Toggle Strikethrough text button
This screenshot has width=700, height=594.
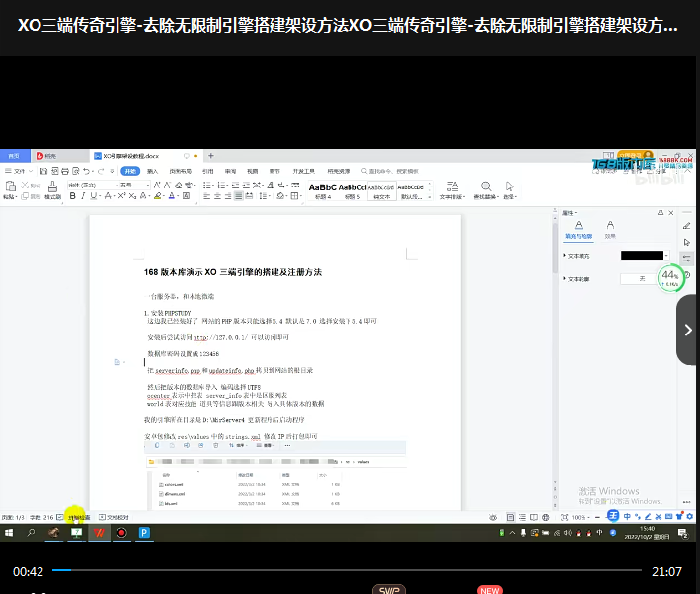(108, 196)
